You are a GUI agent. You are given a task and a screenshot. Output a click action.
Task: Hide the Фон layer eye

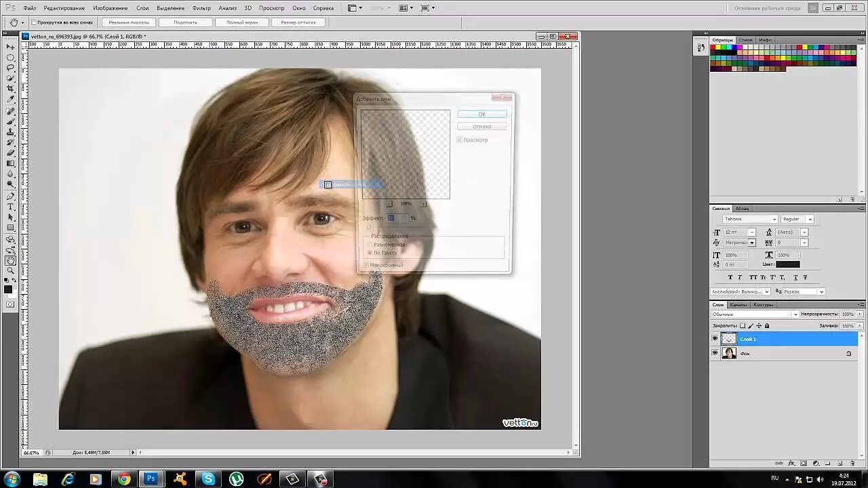[715, 353]
